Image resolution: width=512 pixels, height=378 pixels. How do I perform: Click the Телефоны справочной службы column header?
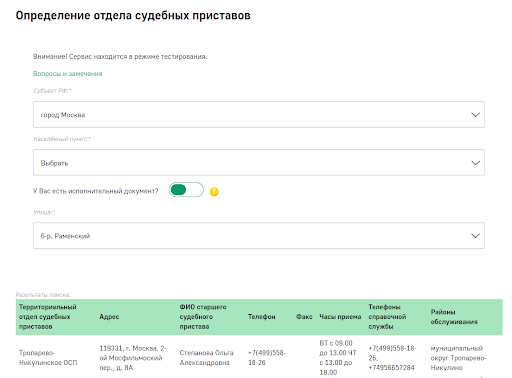(387, 317)
